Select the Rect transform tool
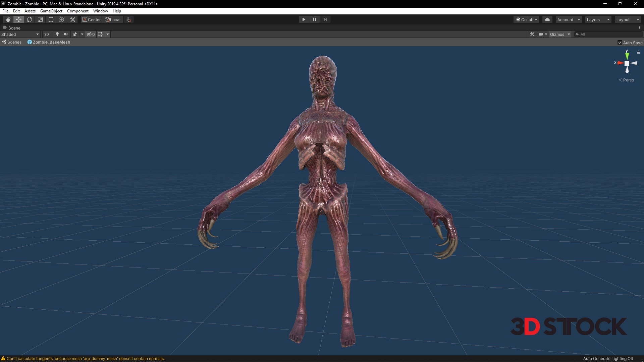Viewport: 644px width, 362px height. pos(51,19)
